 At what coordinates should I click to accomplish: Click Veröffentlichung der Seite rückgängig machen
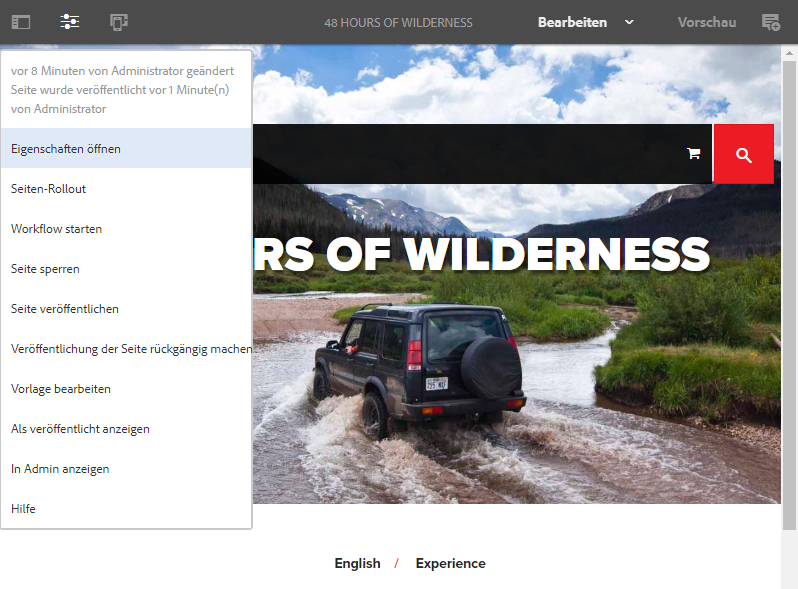[126, 349]
